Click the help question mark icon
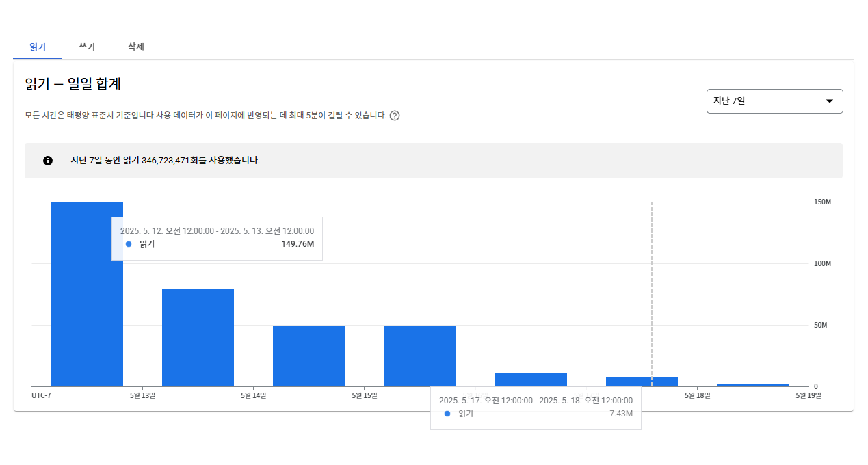The height and width of the screenshot is (465, 868). [395, 116]
